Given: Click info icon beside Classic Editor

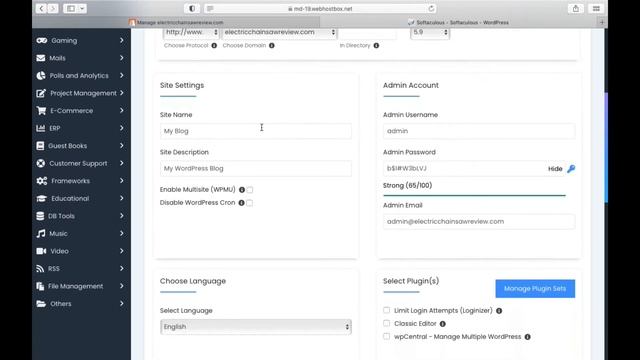Looking at the screenshot, I should tap(442, 324).
